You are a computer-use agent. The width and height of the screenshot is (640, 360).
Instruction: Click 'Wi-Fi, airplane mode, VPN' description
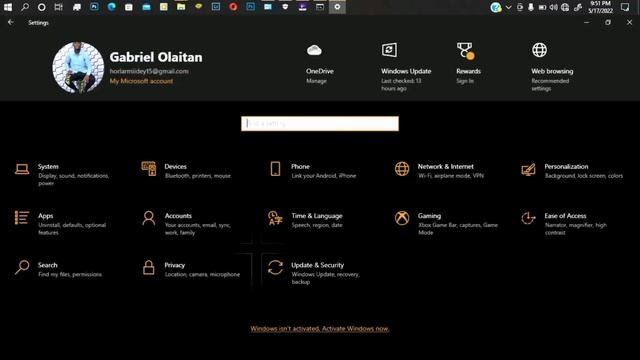[x=451, y=176]
